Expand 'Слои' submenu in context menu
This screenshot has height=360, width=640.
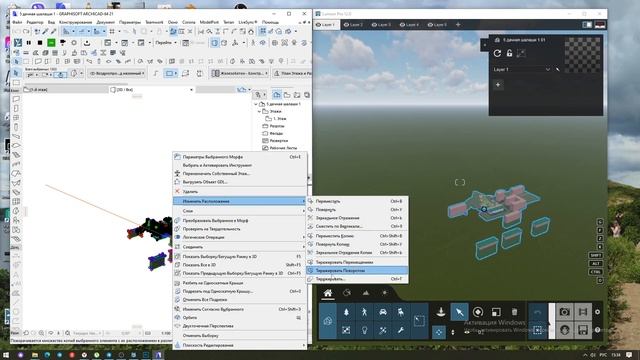[240, 211]
